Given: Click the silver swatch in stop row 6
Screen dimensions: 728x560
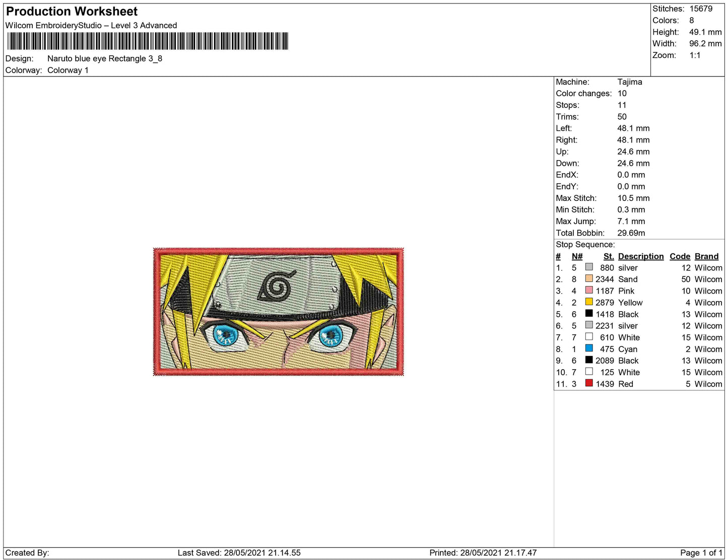Looking at the screenshot, I should [589, 325].
